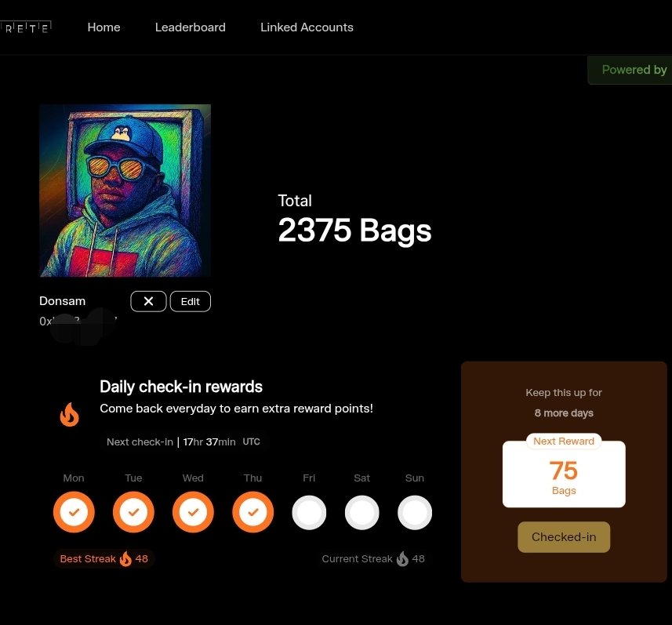Select the Monday check-in circle
The width and height of the screenshot is (672, 625).
click(x=74, y=512)
